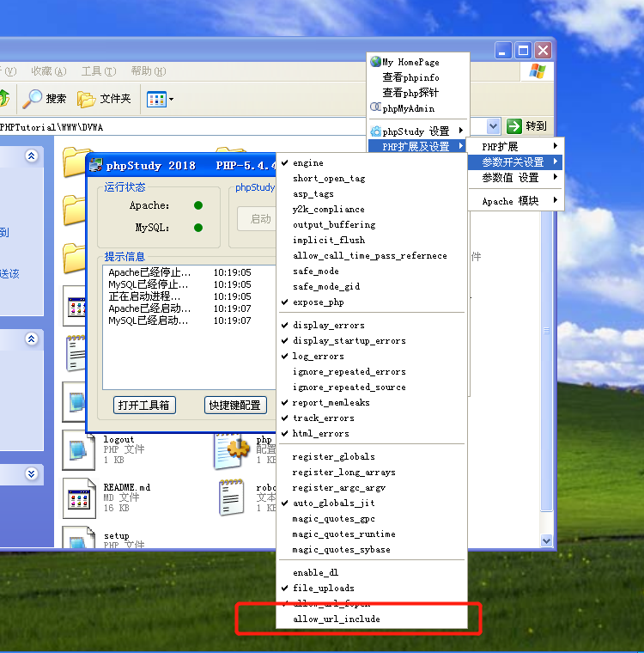Viewport: 644px width, 653px height.
Task: Click the green Go arrow icon
Action: click(x=514, y=125)
